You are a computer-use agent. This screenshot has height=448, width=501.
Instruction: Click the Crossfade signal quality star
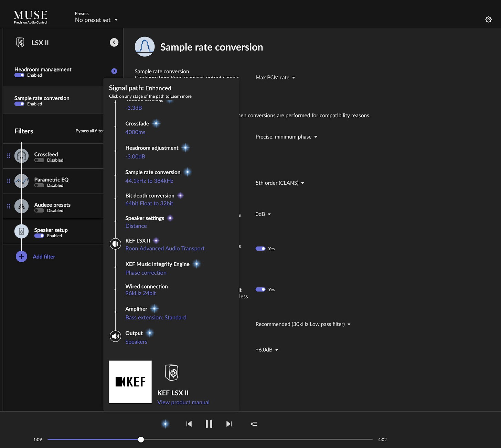[156, 123]
